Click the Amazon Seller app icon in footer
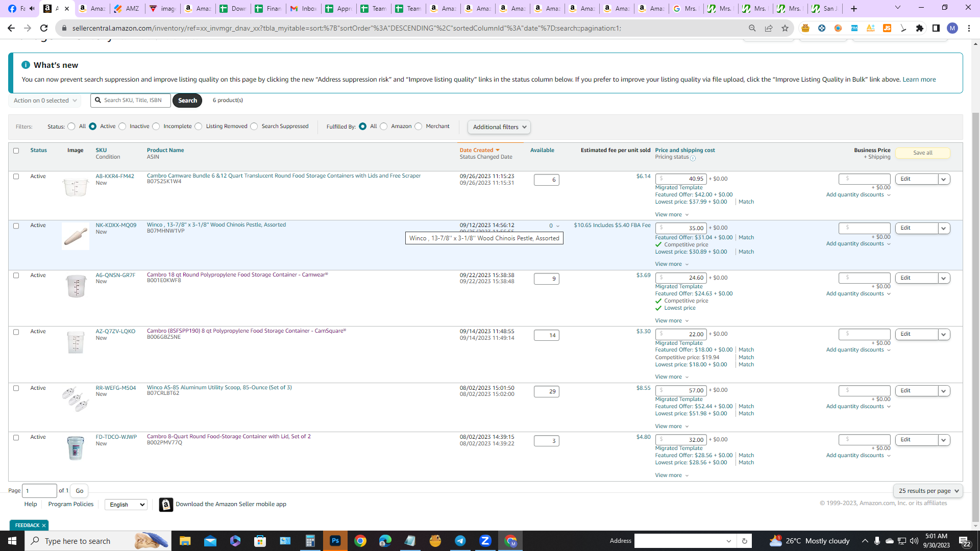980x551 pixels. point(166,505)
